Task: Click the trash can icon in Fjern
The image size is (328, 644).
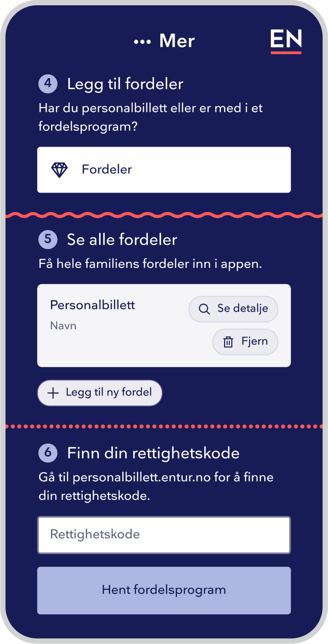Action: (228, 342)
